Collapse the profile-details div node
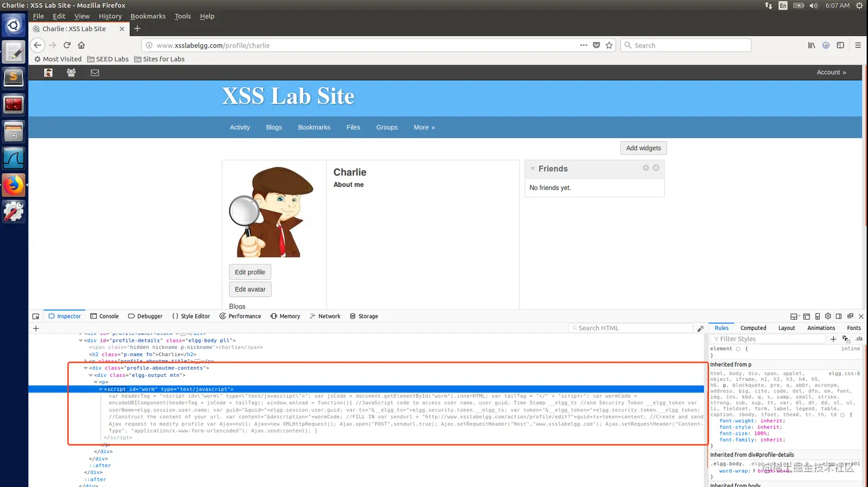 80,340
